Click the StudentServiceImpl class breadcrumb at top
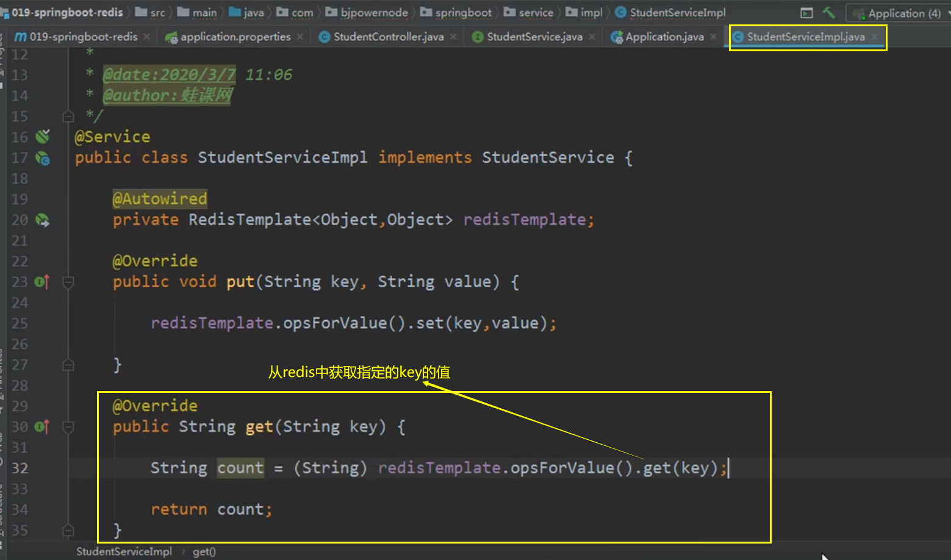The image size is (951, 560). click(670, 12)
